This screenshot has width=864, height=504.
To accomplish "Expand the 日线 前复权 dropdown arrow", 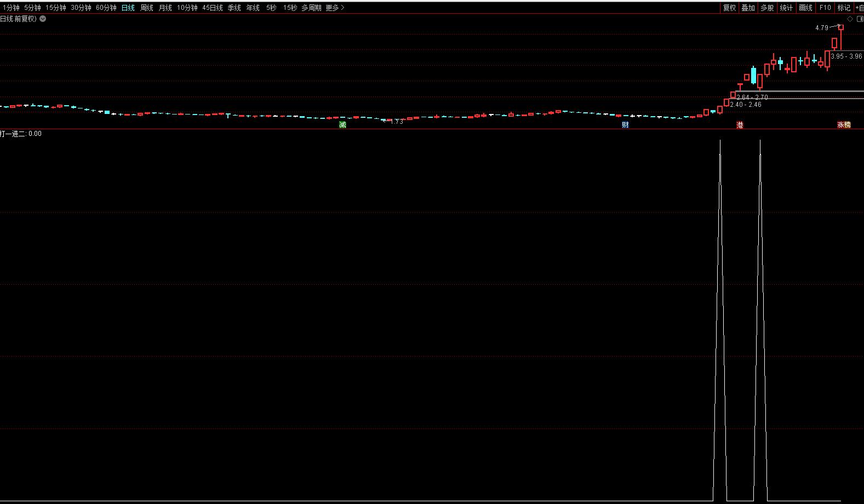I will coord(43,19).
